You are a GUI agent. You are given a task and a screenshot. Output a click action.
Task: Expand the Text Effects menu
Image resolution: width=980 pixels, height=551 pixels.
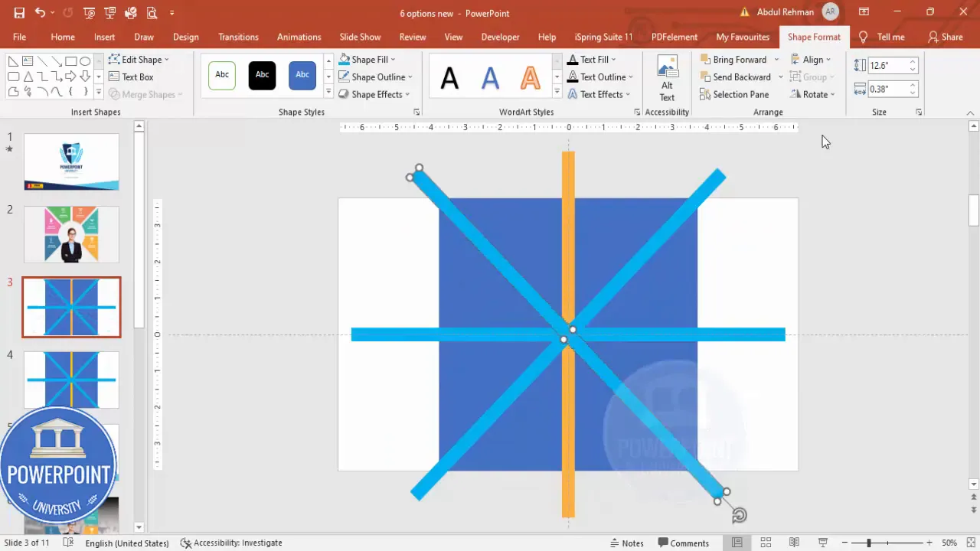tap(599, 94)
